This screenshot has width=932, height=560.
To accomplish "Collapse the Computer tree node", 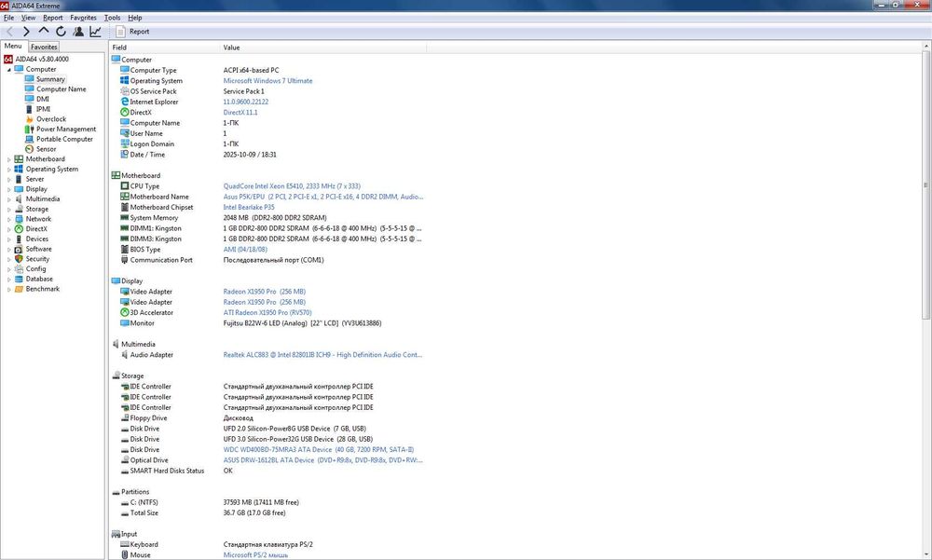I will click(9, 70).
